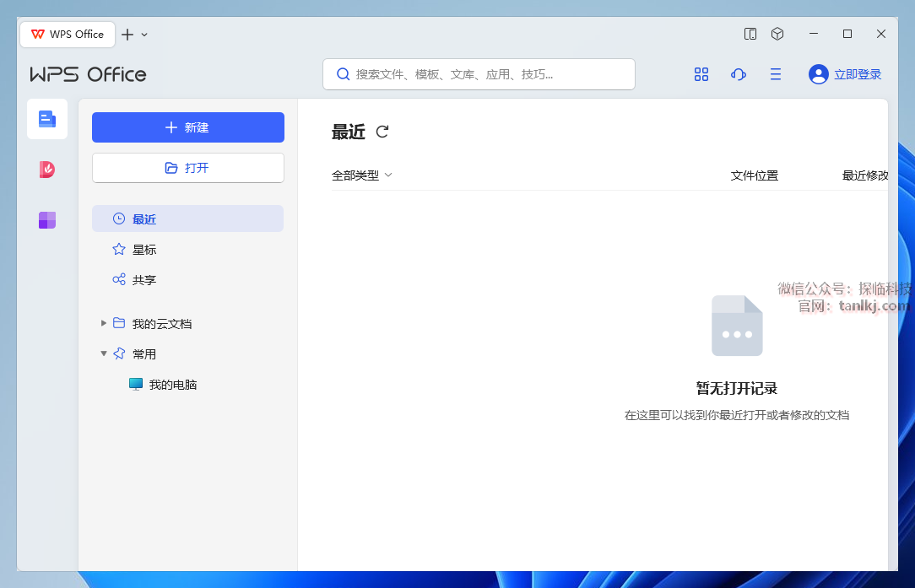Click the customer service headset icon
Screen dimensions: 915x588
point(738,74)
